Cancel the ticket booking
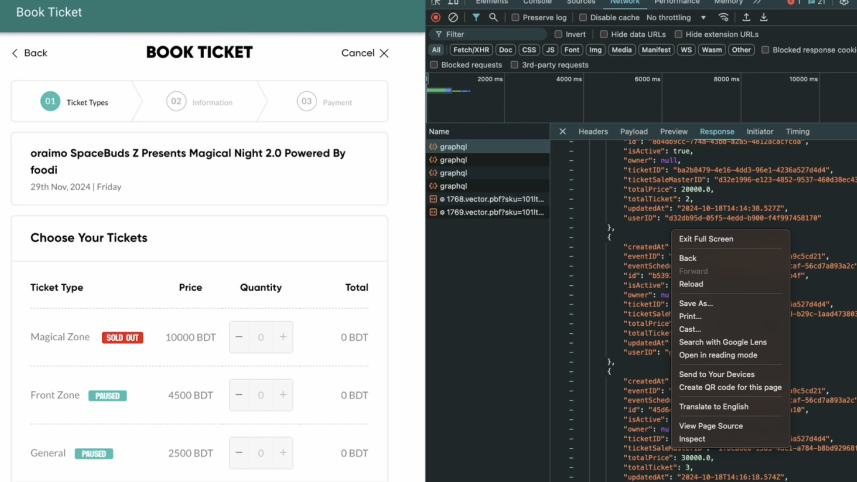The height and width of the screenshot is (482, 857). [x=364, y=53]
